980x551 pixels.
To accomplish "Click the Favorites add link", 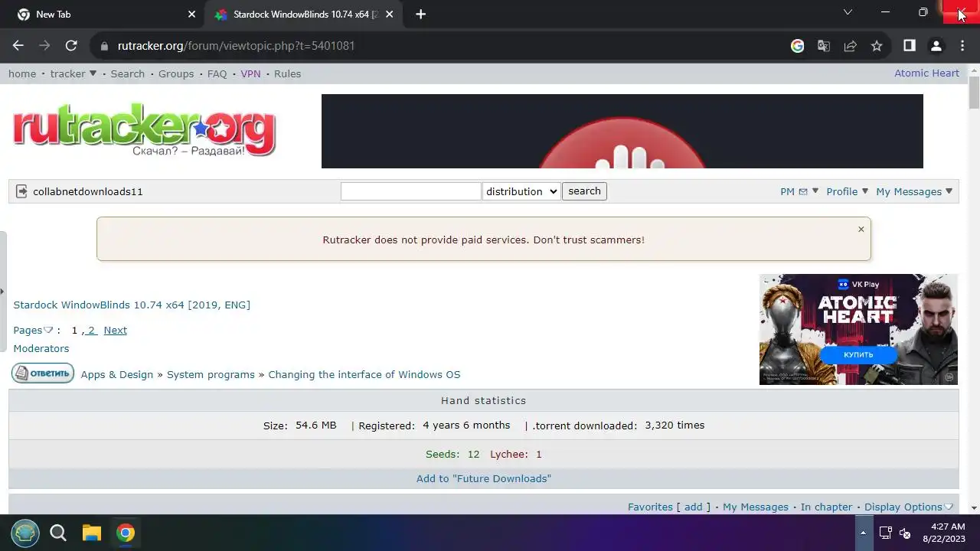I will (x=693, y=507).
